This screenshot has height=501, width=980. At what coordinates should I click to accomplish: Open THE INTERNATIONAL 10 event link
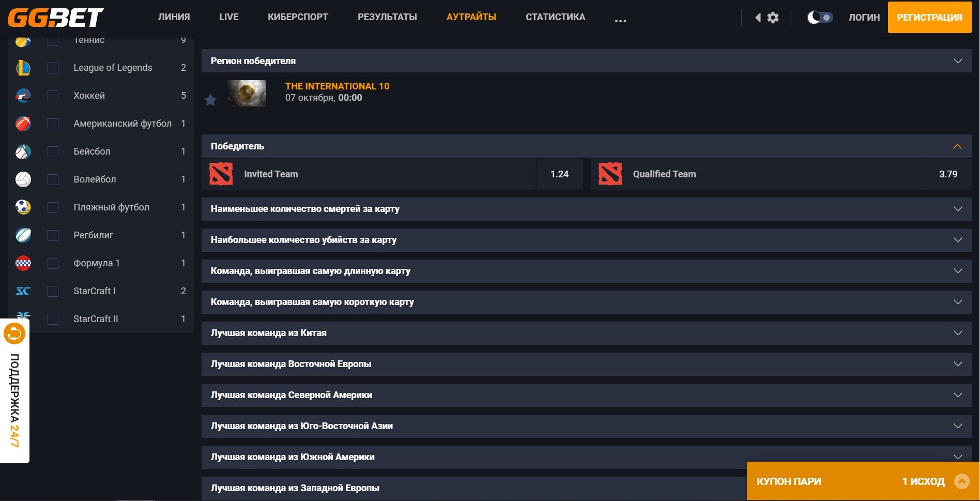coord(338,86)
